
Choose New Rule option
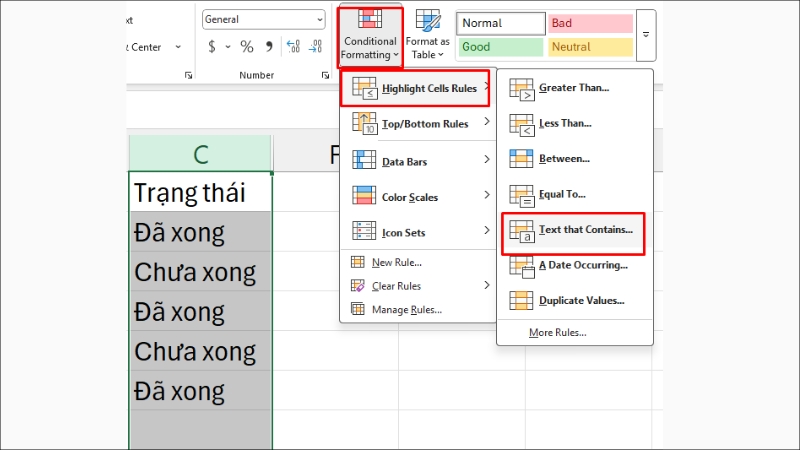pyautogui.click(x=418, y=262)
